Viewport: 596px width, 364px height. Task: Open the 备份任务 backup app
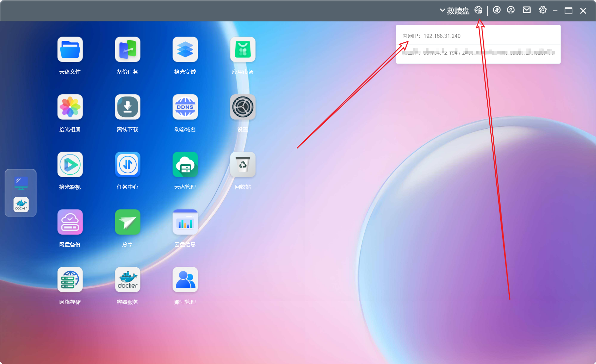tap(127, 49)
